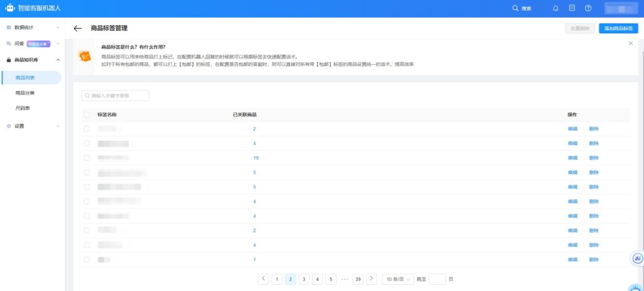Click the 跳至 page number input

click(x=437, y=279)
